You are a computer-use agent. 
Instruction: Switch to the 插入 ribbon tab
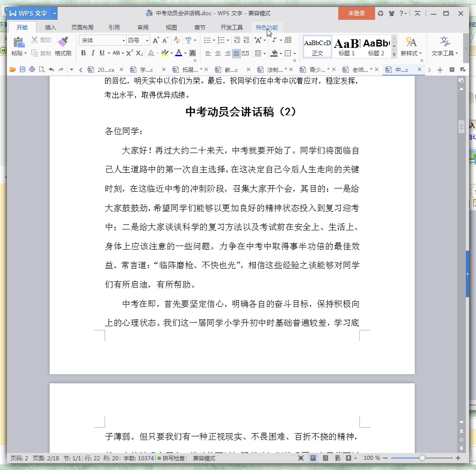(x=50, y=27)
